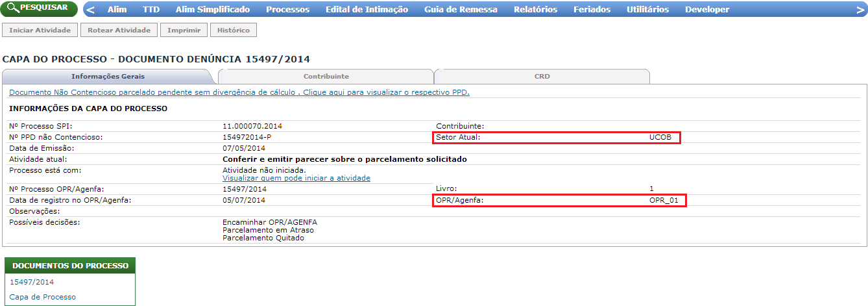Image resolution: width=868 pixels, height=306 pixels.
Task: Select the Livro value 1
Action: (x=651, y=189)
